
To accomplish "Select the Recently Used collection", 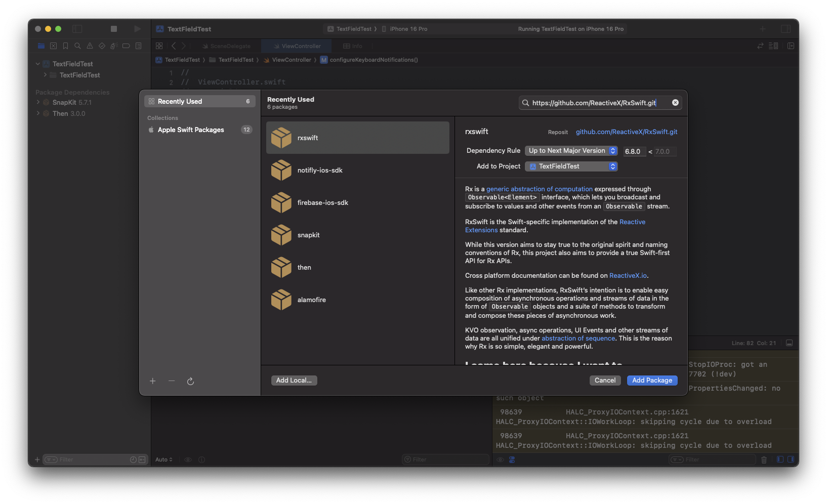I will click(200, 101).
